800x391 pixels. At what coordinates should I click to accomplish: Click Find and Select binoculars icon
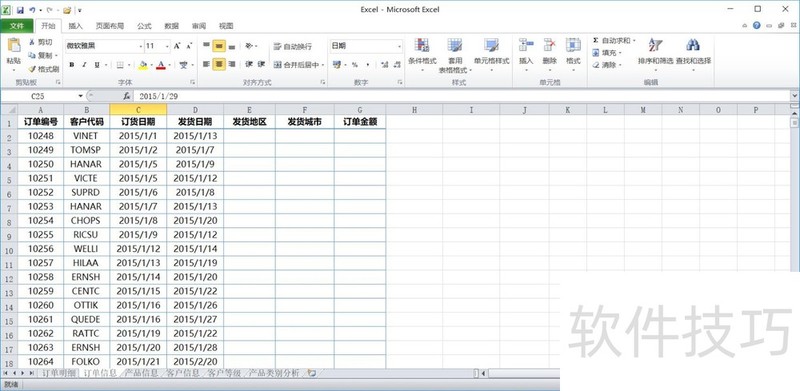692,45
